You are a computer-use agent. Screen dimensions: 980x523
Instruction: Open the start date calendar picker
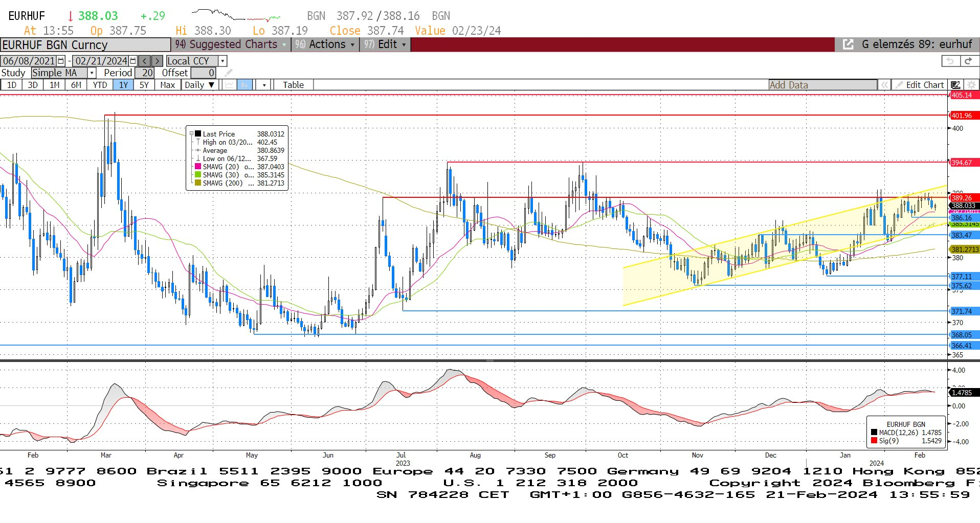click(x=61, y=61)
